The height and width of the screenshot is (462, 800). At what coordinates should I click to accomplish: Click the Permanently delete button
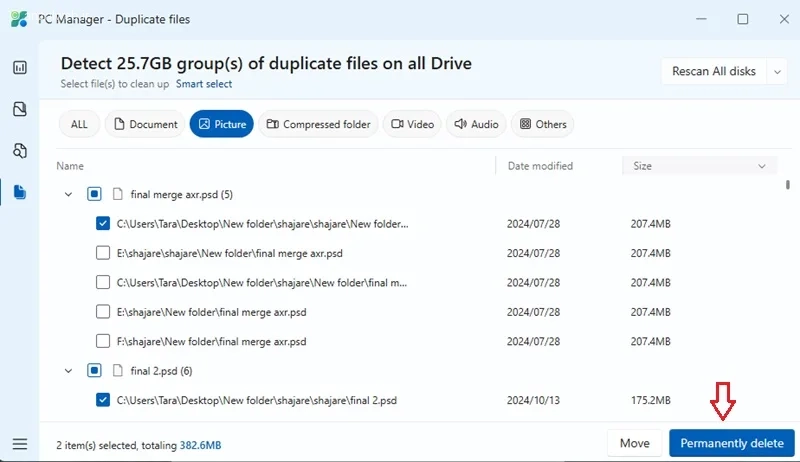(x=732, y=443)
